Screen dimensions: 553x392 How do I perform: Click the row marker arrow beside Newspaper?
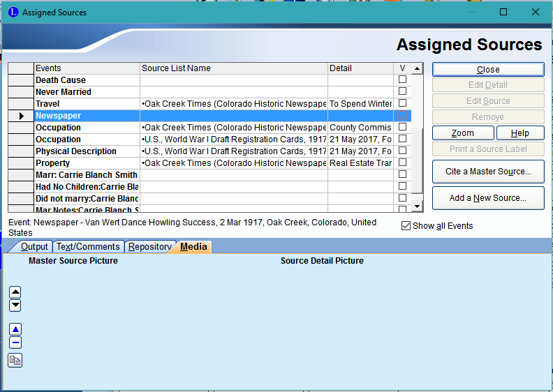pos(21,116)
